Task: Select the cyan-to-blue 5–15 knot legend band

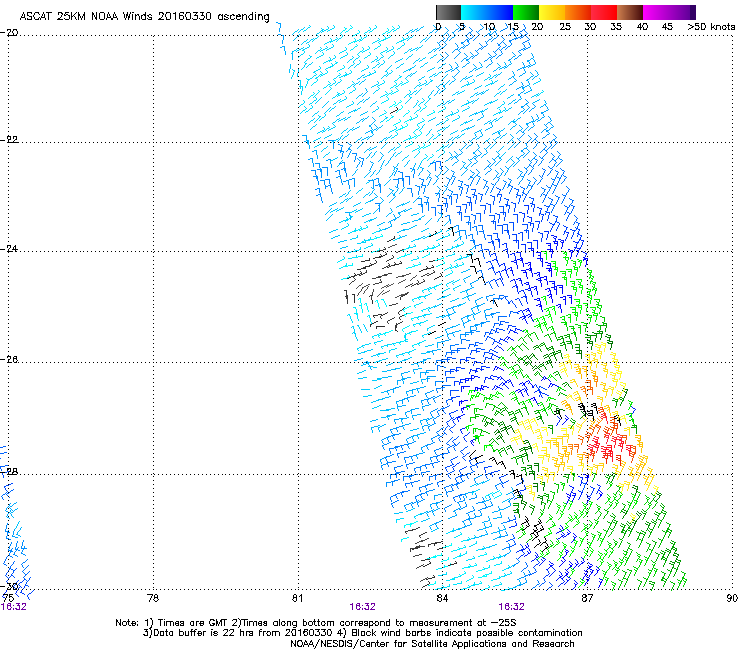Action: click(487, 12)
